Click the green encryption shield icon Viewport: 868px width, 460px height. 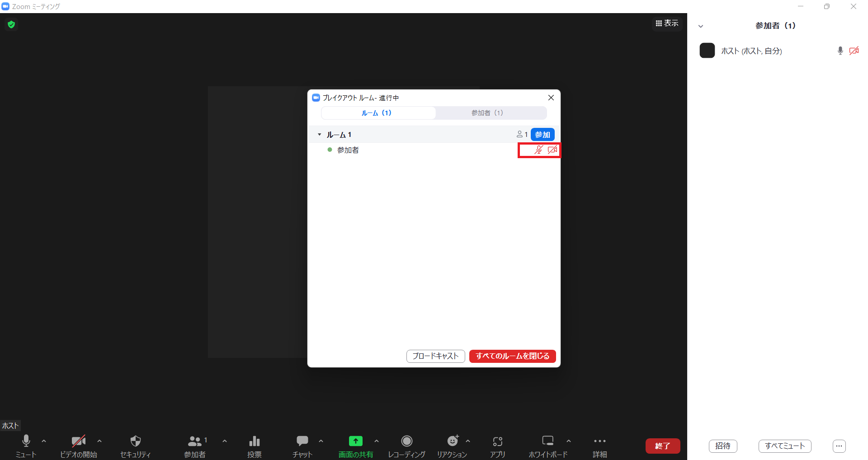tap(11, 24)
